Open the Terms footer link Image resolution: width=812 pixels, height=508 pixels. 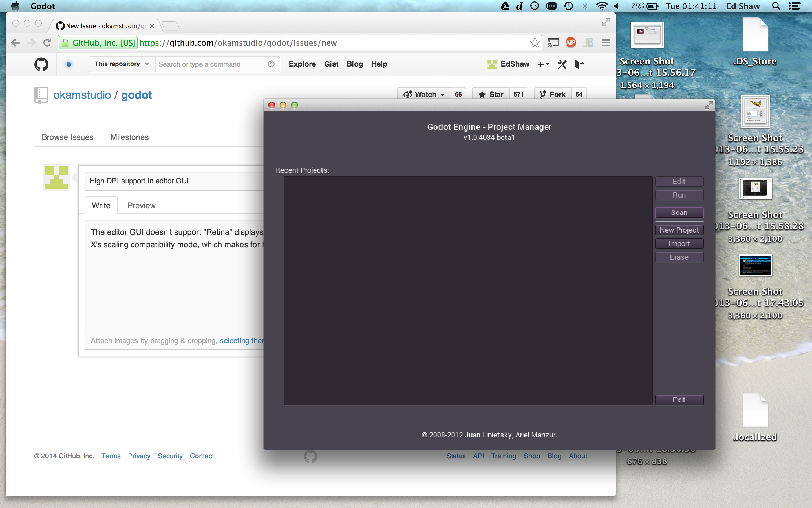[x=111, y=456]
